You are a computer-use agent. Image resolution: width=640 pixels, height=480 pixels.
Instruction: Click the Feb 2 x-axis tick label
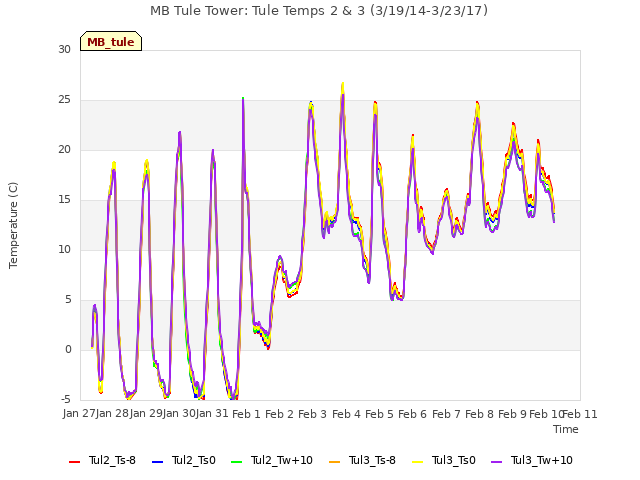(279, 414)
